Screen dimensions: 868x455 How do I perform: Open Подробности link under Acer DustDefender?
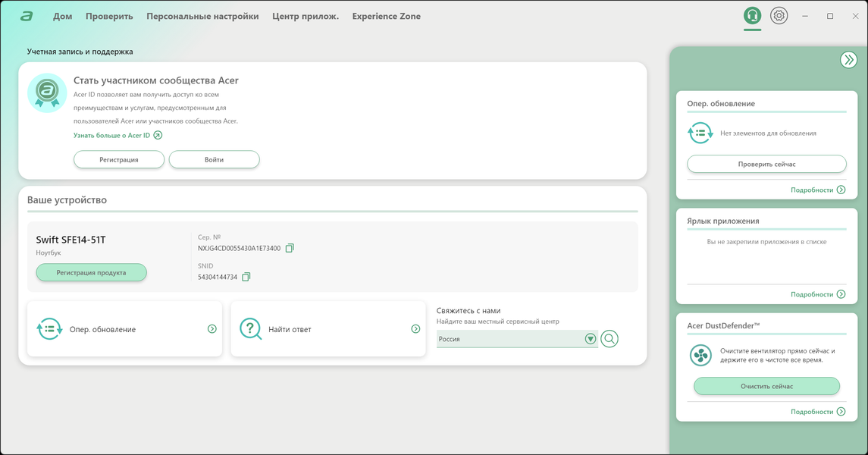[x=812, y=412]
